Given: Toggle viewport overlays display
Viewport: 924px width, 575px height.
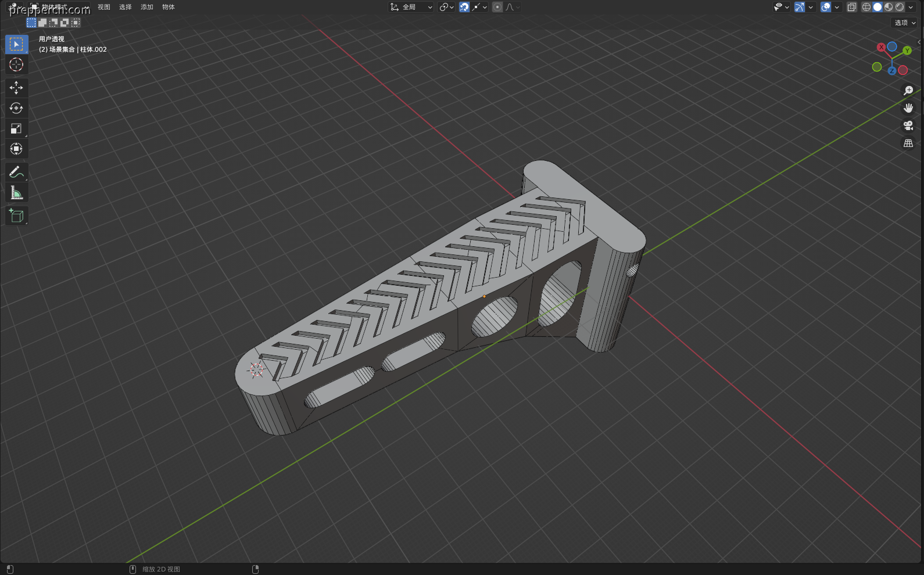Looking at the screenshot, I should [826, 7].
